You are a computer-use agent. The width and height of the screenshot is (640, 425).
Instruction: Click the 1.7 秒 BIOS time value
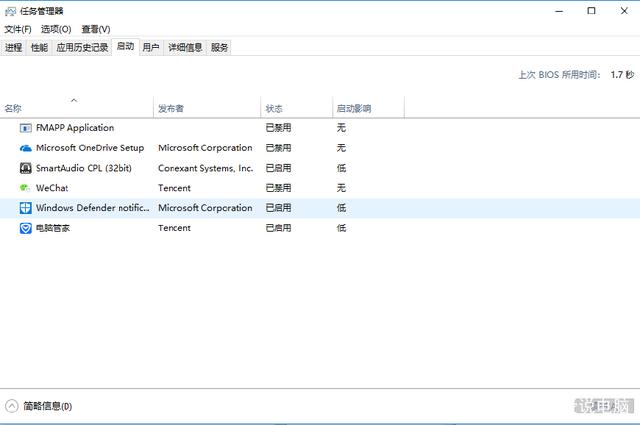(x=622, y=75)
